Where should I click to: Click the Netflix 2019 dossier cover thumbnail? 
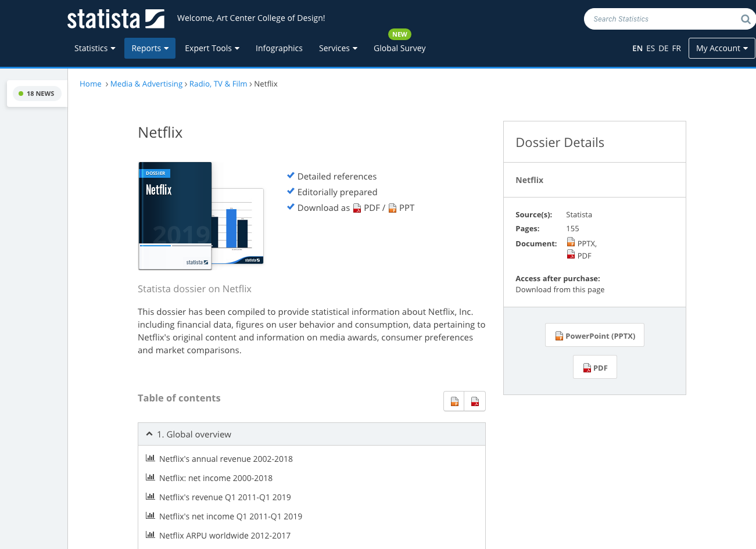[175, 216]
